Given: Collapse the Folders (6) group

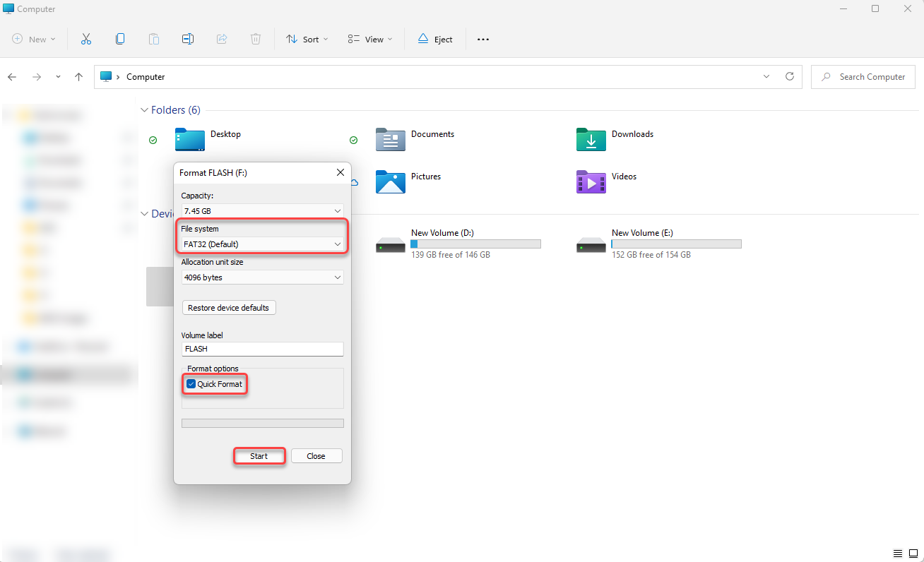Looking at the screenshot, I should [x=144, y=110].
